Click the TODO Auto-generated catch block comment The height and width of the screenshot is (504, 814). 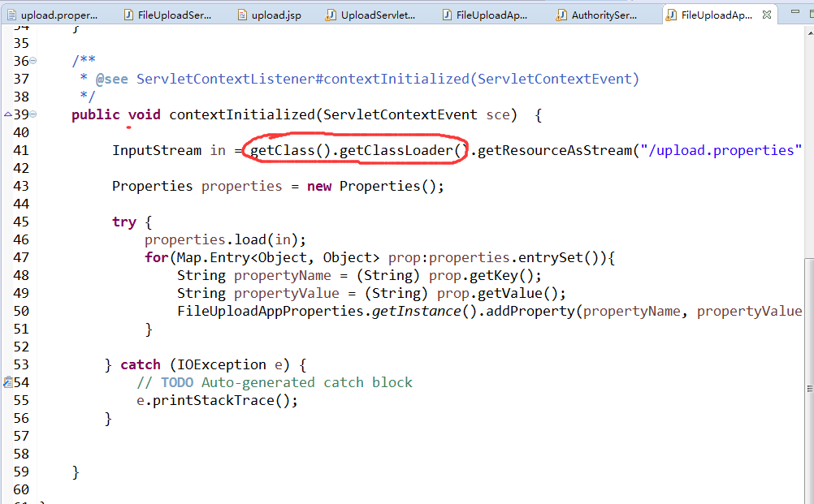(x=275, y=383)
